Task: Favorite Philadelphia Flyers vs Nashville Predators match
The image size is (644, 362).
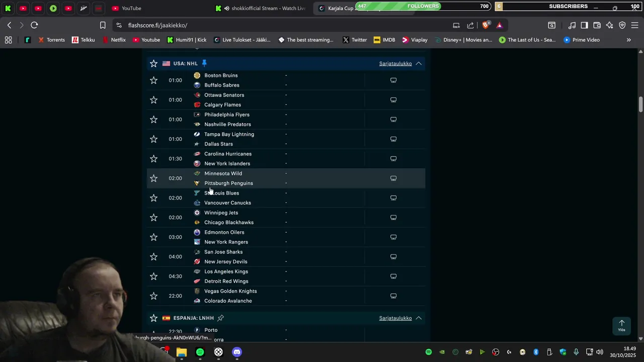Action: 154,120
